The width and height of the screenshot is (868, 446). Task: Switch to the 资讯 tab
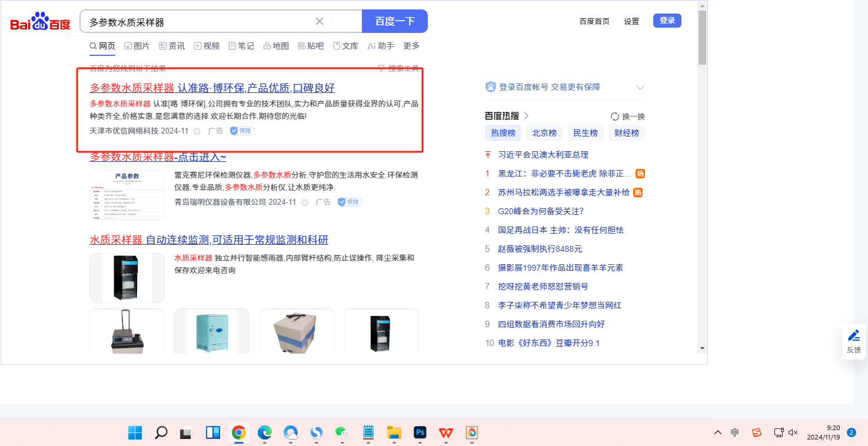point(172,46)
